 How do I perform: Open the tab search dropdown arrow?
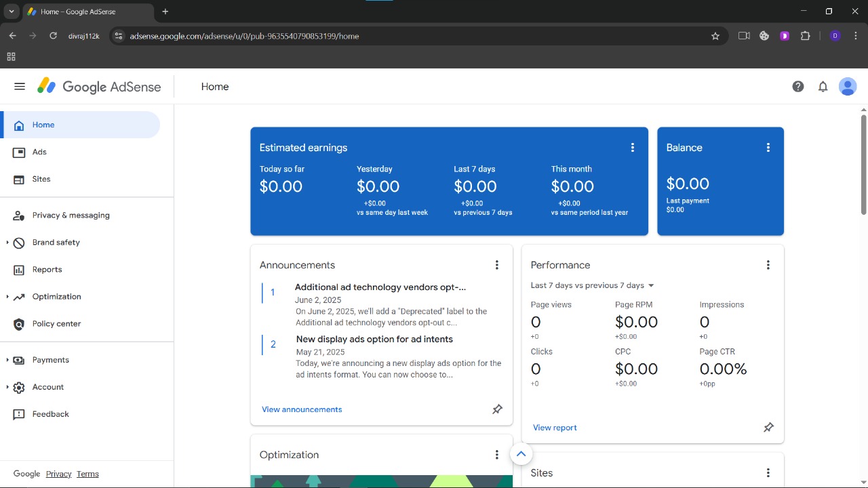(x=12, y=12)
